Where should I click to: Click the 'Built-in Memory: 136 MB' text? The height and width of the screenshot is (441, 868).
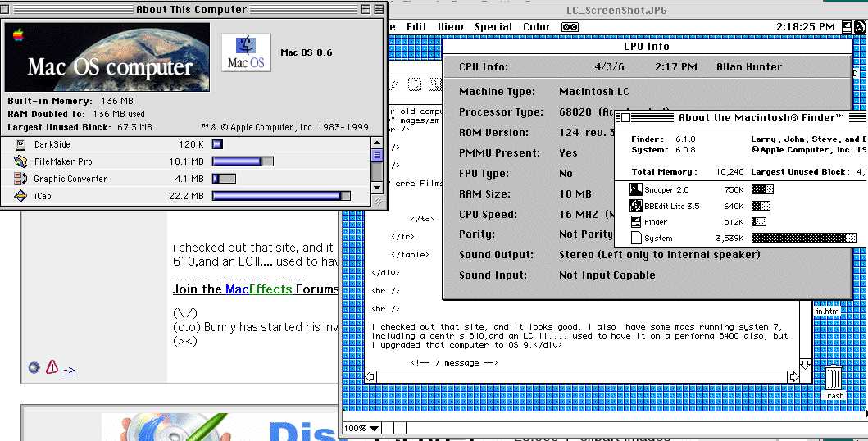[x=70, y=101]
